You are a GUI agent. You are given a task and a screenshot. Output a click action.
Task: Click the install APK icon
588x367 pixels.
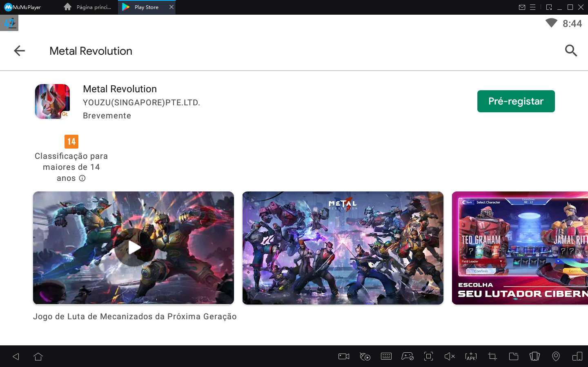(x=471, y=356)
